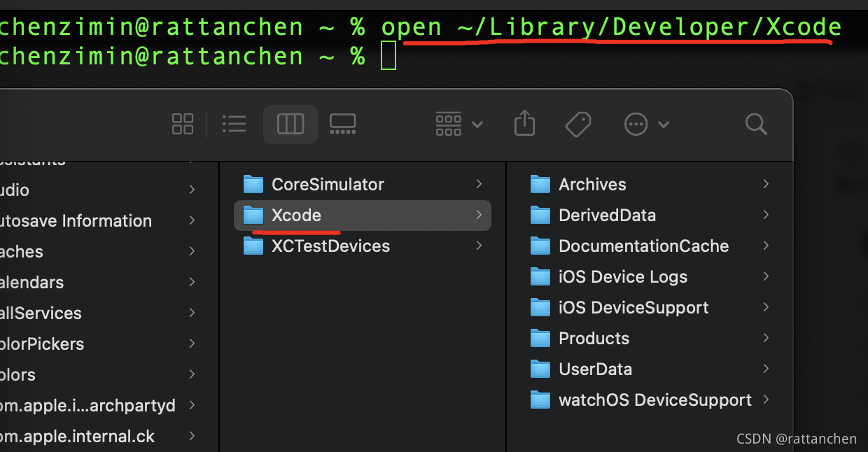This screenshot has width=868, height=452.
Task: Select the XCTestDevices folder name
Action: pos(330,246)
